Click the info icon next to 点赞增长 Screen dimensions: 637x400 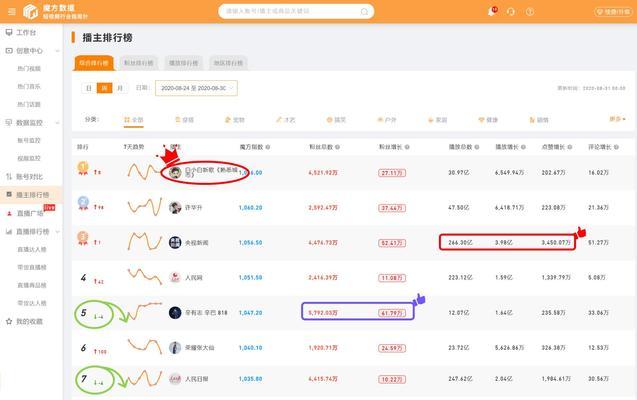pos(570,147)
